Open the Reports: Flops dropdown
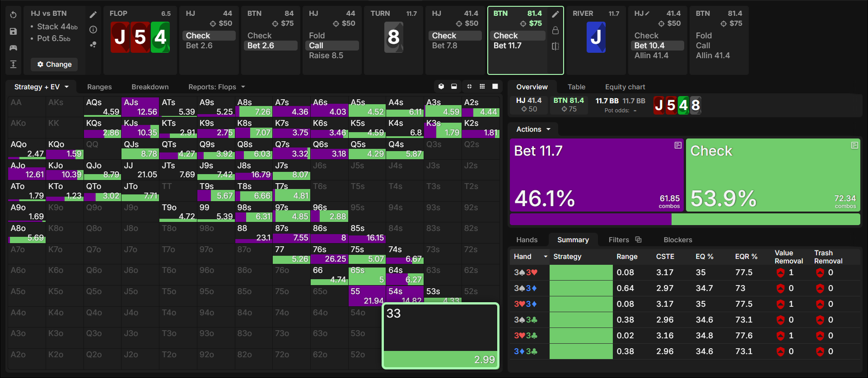 pos(217,87)
